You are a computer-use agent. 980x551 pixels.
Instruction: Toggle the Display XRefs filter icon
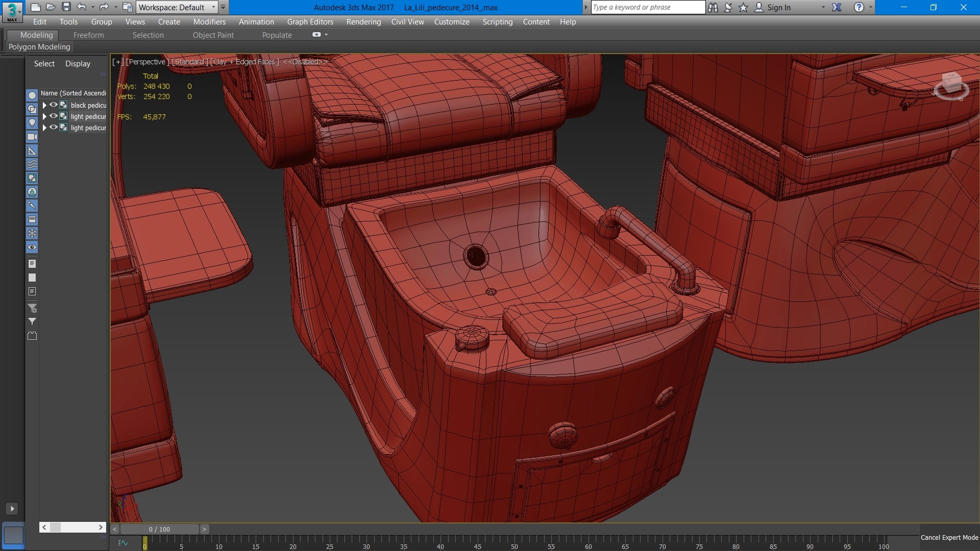(32, 192)
